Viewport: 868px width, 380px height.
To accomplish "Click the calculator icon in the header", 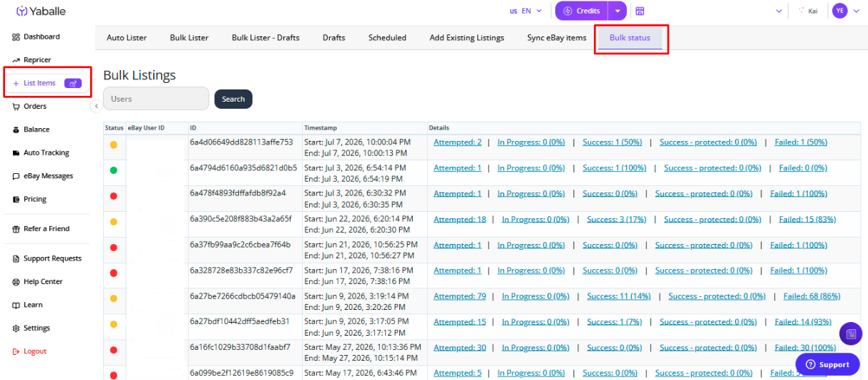I will click(x=640, y=11).
